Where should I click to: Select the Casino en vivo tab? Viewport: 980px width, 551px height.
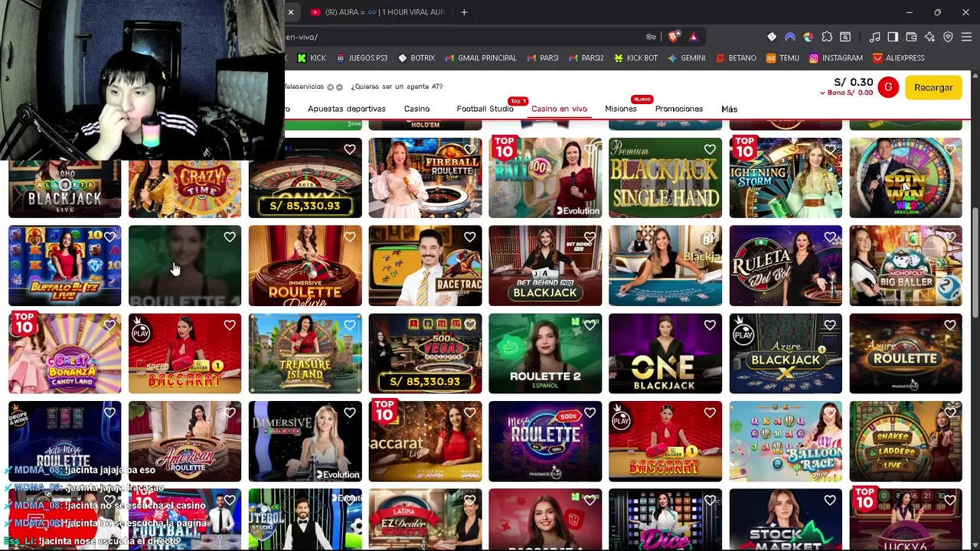(559, 109)
